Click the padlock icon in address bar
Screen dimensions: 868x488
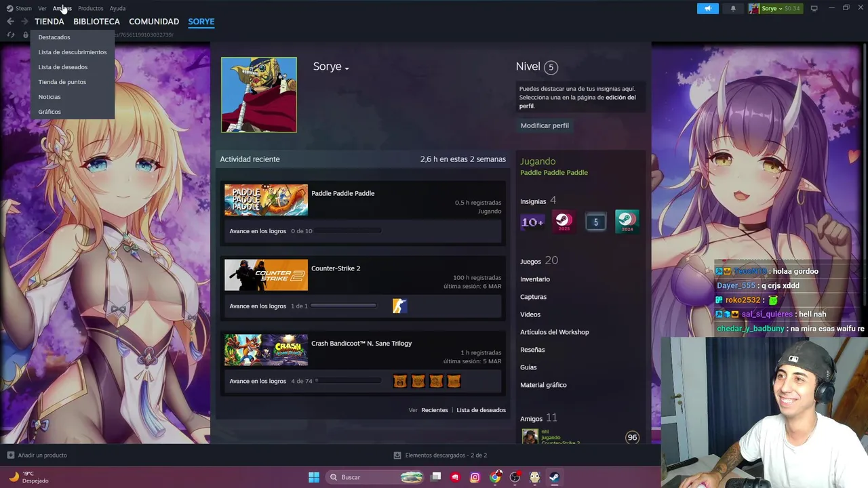click(x=26, y=35)
